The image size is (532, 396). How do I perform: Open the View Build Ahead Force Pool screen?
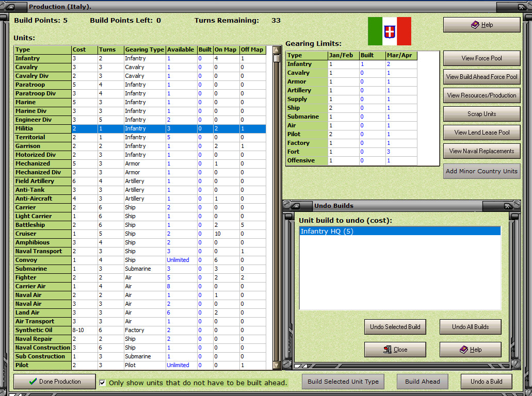pos(481,77)
